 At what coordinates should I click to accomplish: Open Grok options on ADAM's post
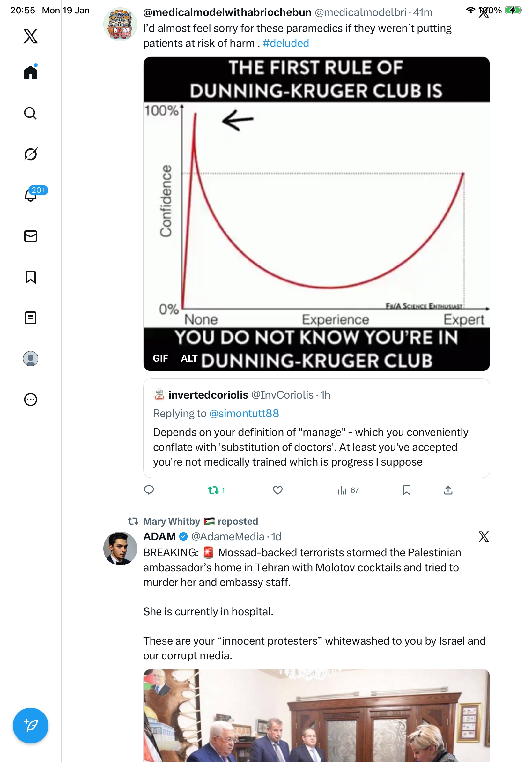click(484, 536)
